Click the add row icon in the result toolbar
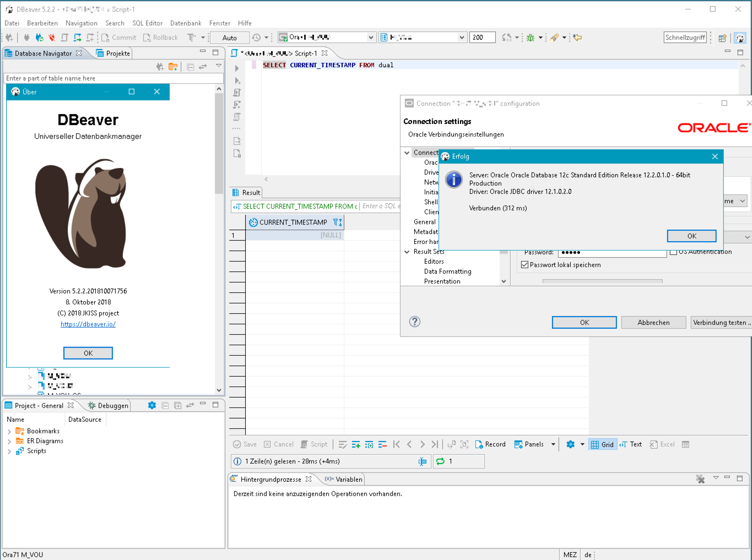The height and width of the screenshot is (560, 752). (356, 444)
